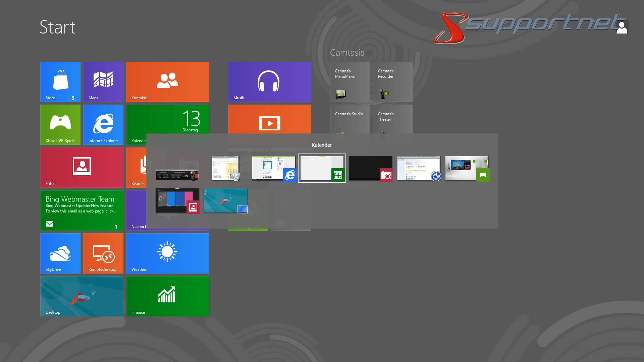This screenshot has height=362, width=644.
Task: Open the Kontakte tile
Action: pos(168,81)
